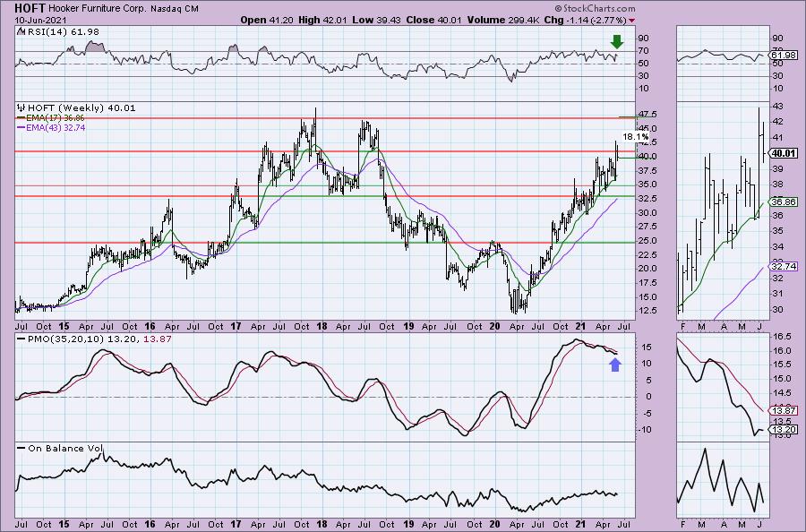Click the Close 40.01 header value
Image resolution: width=806 pixels, height=532 pixels.
433,20
